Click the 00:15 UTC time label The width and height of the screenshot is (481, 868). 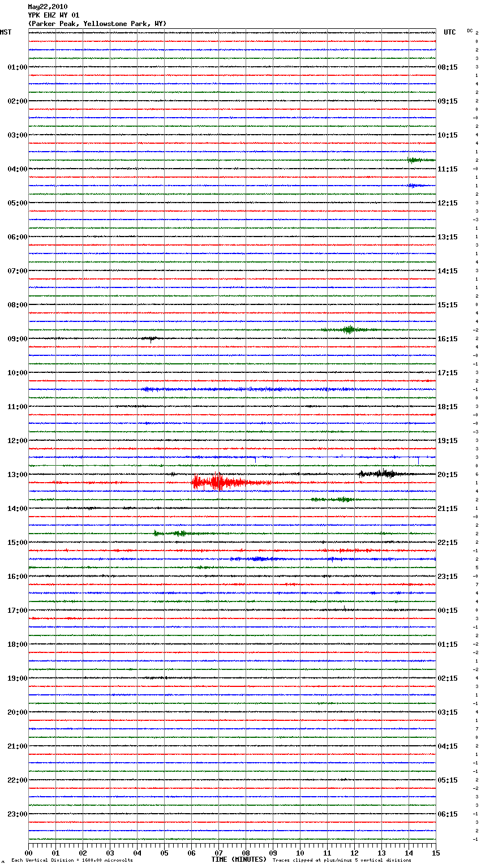(448, 611)
